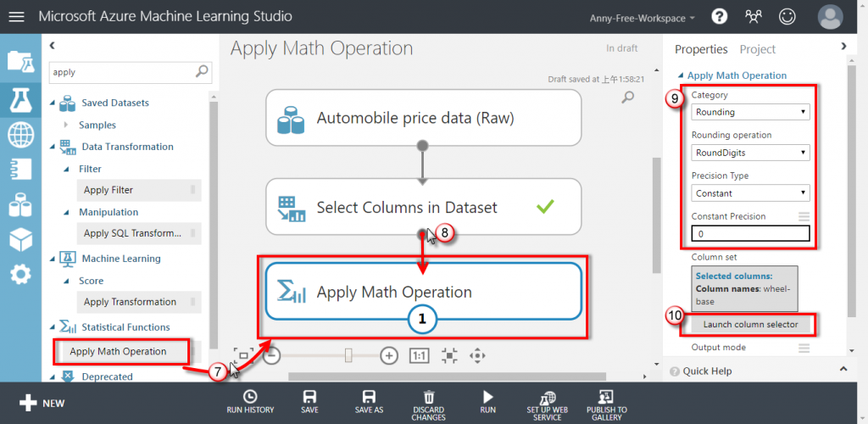
Task: Set zoom to actual size 1:1
Action: [x=419, y=356]
